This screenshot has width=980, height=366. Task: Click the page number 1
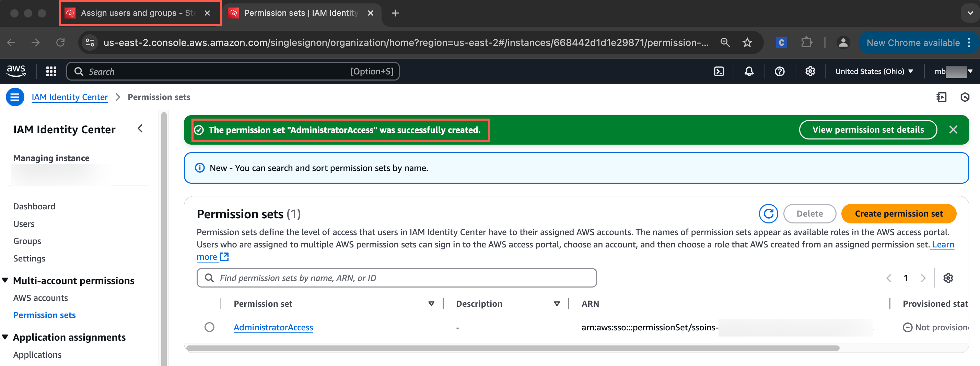(906, 278)
